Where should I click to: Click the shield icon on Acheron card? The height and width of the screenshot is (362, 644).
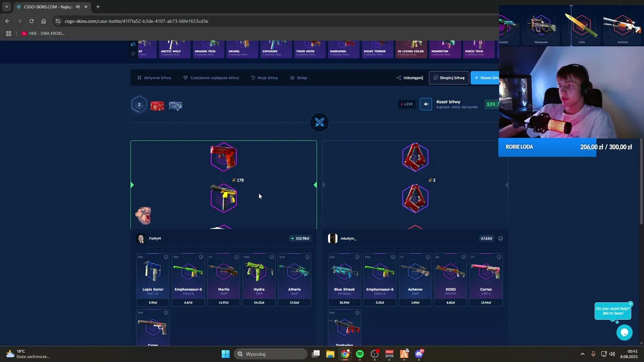428,257
